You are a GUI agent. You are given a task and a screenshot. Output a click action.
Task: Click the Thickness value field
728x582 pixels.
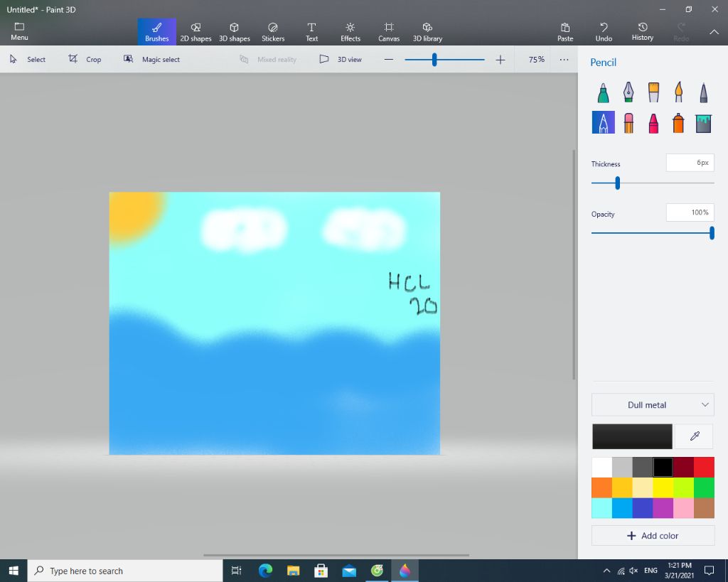(690, 163)
